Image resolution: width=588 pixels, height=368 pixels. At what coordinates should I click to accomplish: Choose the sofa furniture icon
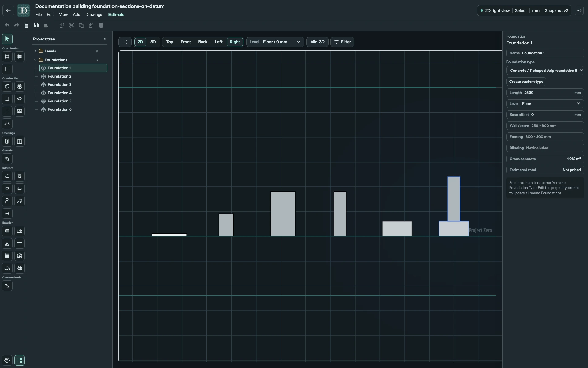point(20,189)
